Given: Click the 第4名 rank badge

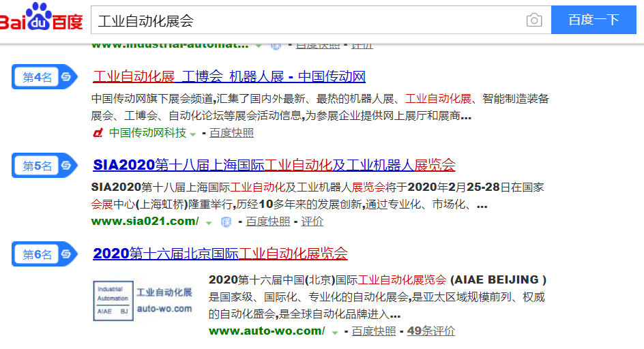Looking at the screenshot, I should 44,77.
